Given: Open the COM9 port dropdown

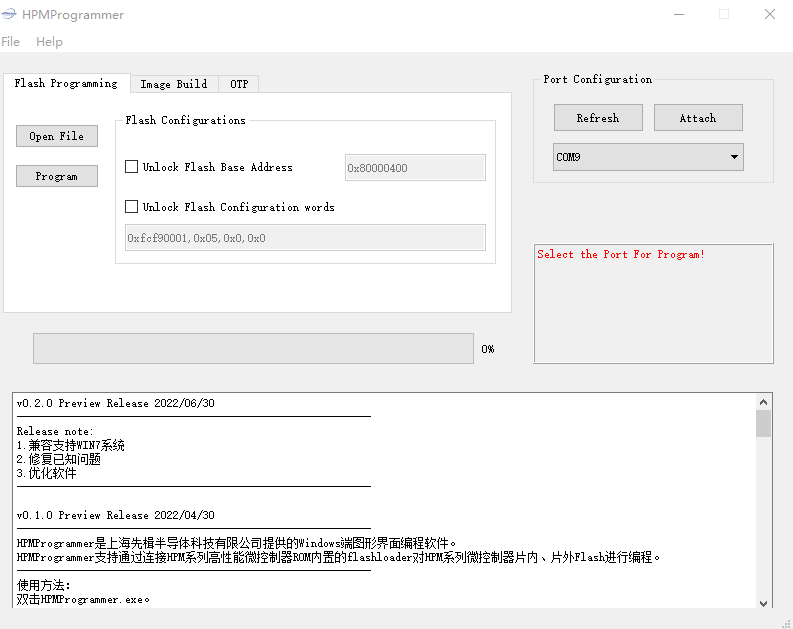Looking at the screenshot, I should click(648, 157).
